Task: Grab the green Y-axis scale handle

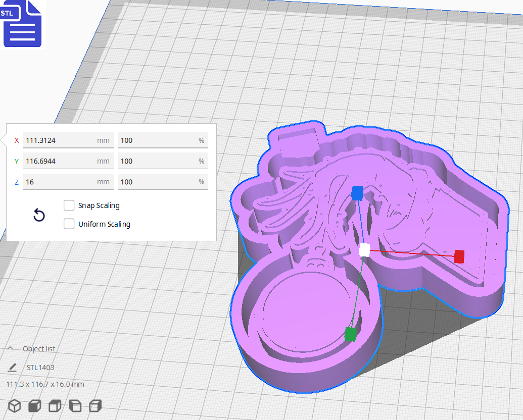Action: [350, 334]
